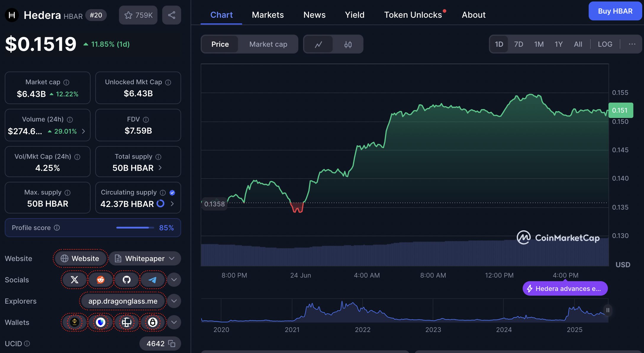Expand more Socials chevron

(174, 280)
